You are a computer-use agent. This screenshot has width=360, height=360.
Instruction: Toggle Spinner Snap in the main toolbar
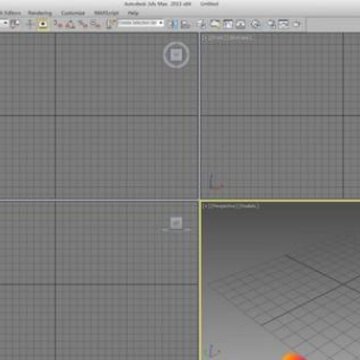tap(96, 24)
